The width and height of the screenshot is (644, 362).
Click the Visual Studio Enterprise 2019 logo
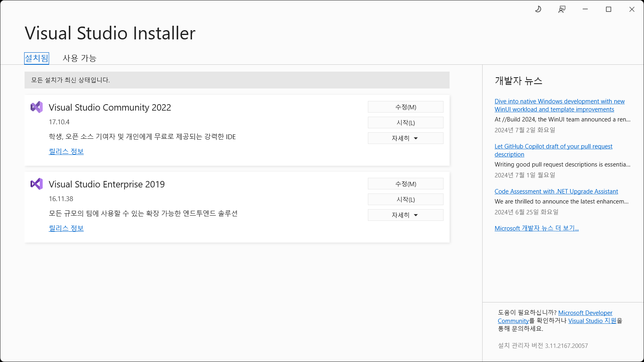(37, 184)
